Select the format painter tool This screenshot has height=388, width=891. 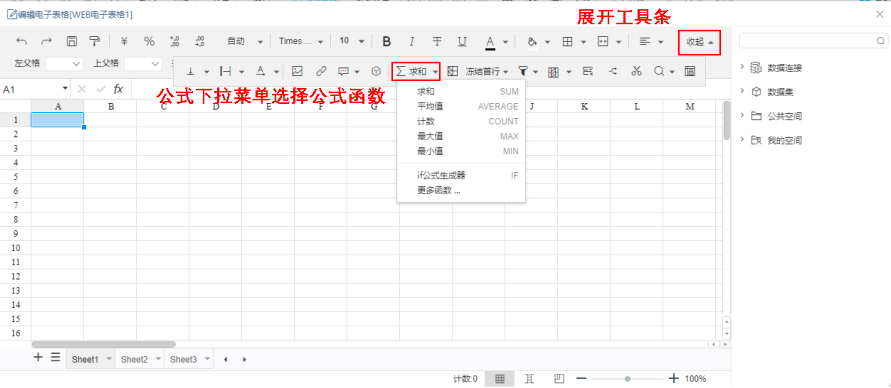(94, 41)
